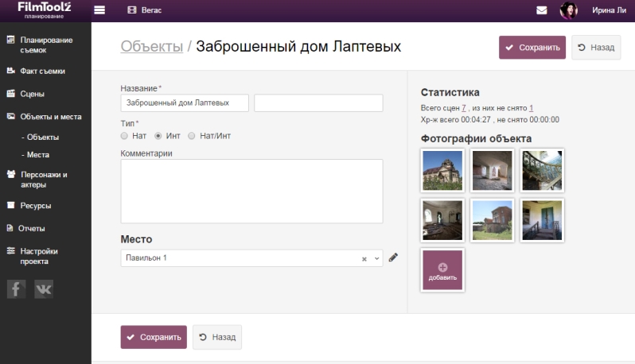Open the porch with green door thumbnail
The height and width of the screenshot is (364, 635).
542,220
